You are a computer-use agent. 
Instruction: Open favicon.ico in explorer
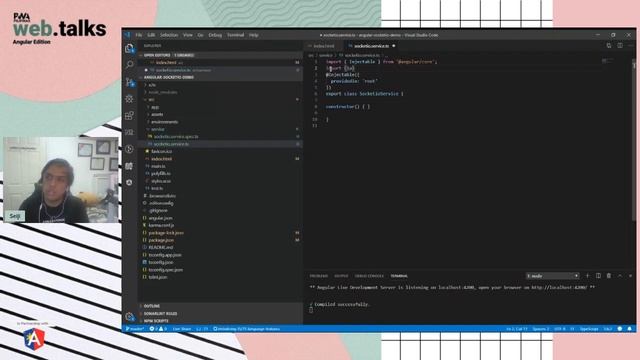[220, 151]
